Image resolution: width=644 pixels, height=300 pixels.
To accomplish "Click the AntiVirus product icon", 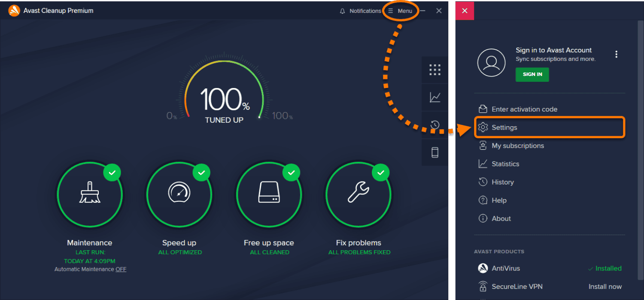I will pyautogui.click(x=483, y=268).
